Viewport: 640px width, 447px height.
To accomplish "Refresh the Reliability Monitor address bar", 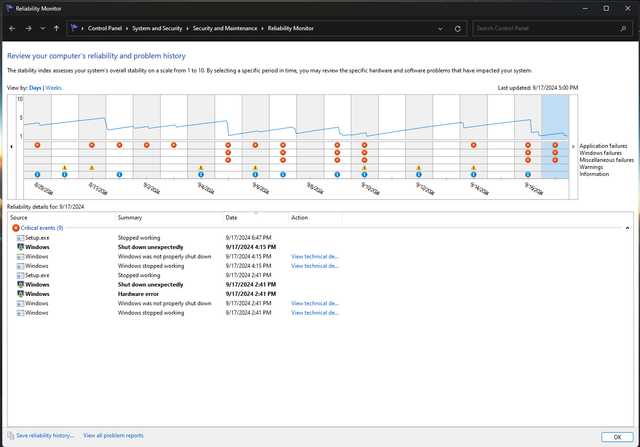I will (458, 29).
